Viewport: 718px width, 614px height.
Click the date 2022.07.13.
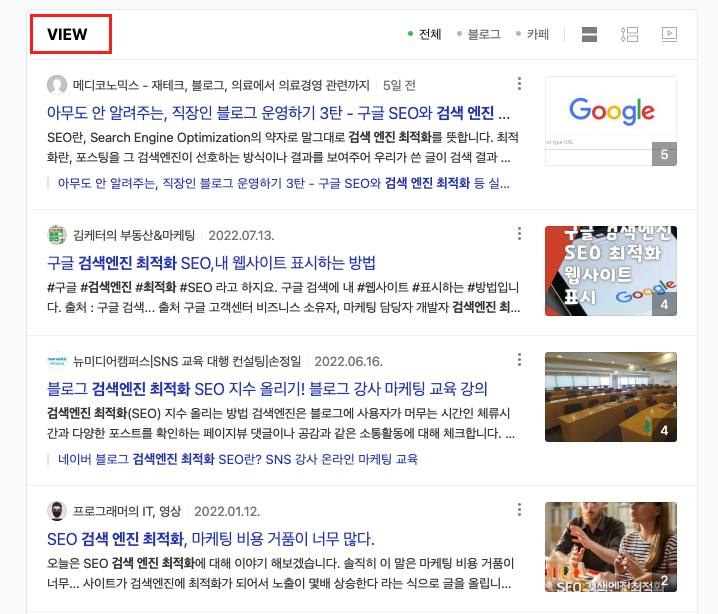pos(241,235)
